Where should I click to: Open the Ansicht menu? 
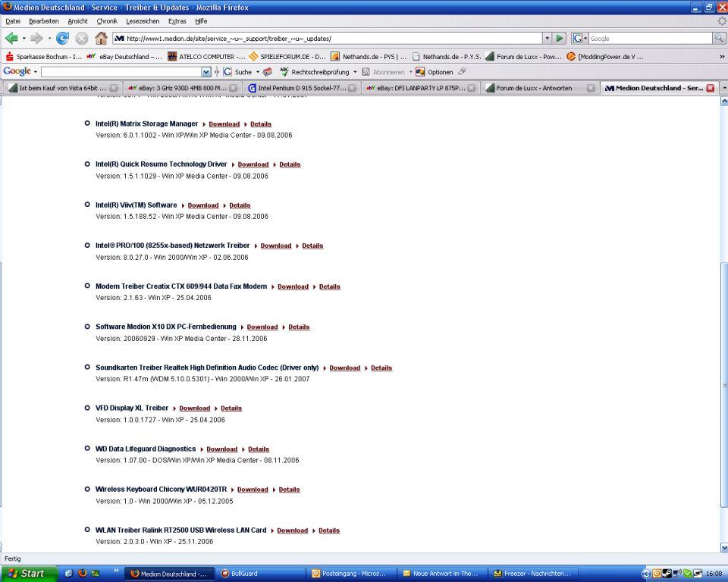tap(77, 21)
